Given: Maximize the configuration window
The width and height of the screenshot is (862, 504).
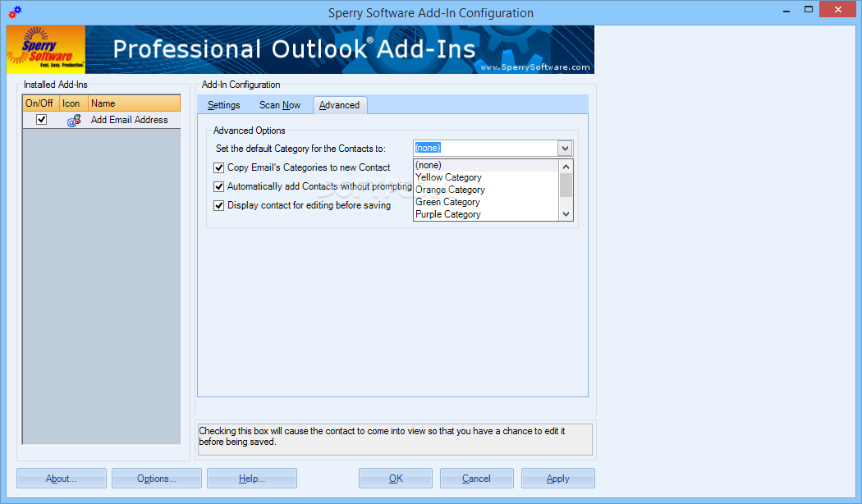Looking at the screenshot, I should point(808,9).
